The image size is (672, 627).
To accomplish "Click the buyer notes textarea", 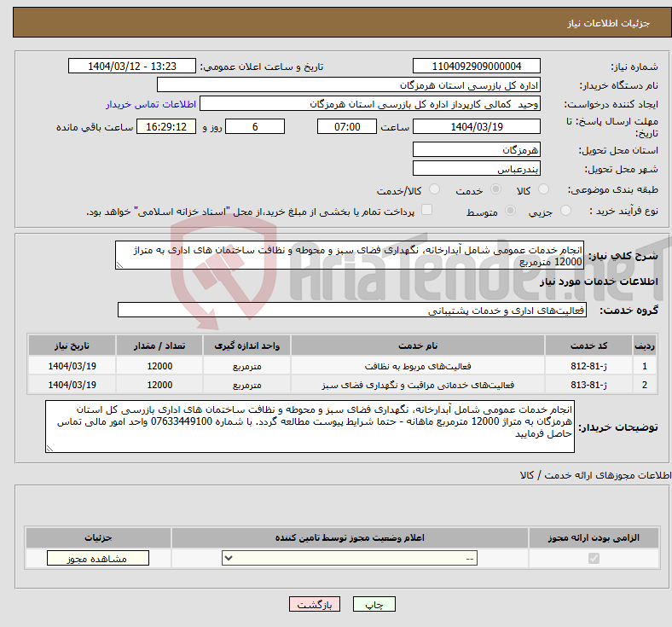I will click(x=310, y=427).
